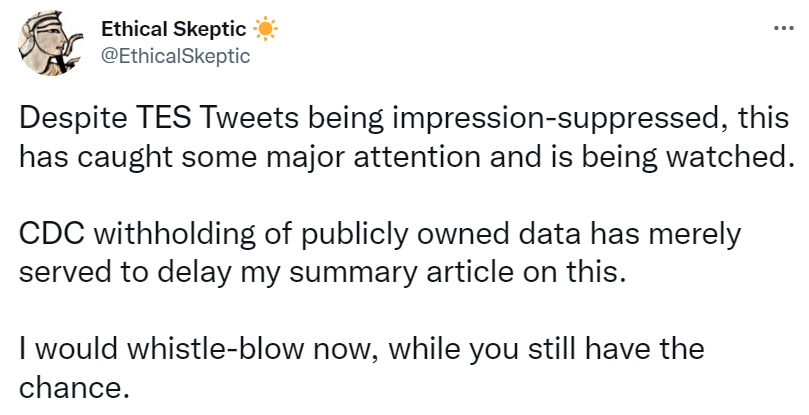Screen dimensions: 809x415
Task: Open the Ethical Skeptic display name link
Action: tap(174, 31)
